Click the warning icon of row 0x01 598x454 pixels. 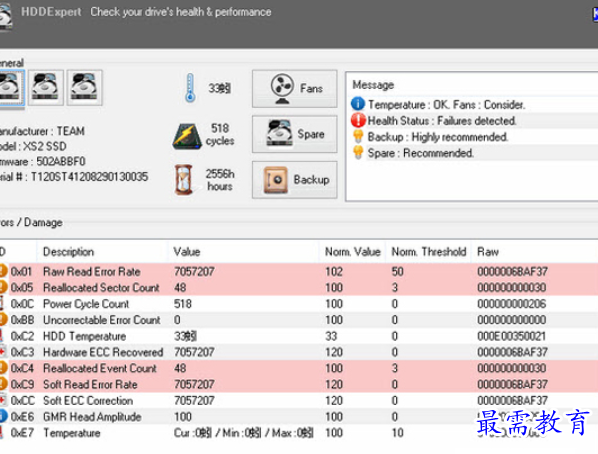(3, 271)
